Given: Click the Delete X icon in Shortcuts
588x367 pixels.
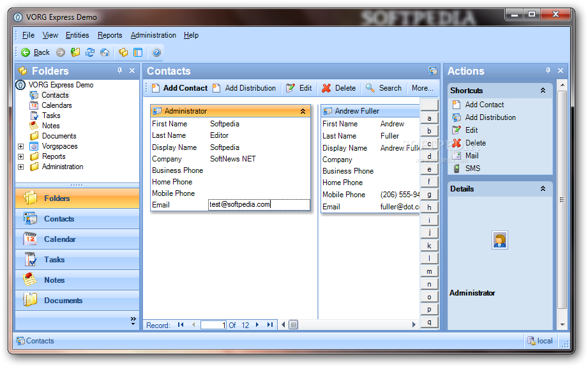Looking at the screenshot, I should [456, 143].
